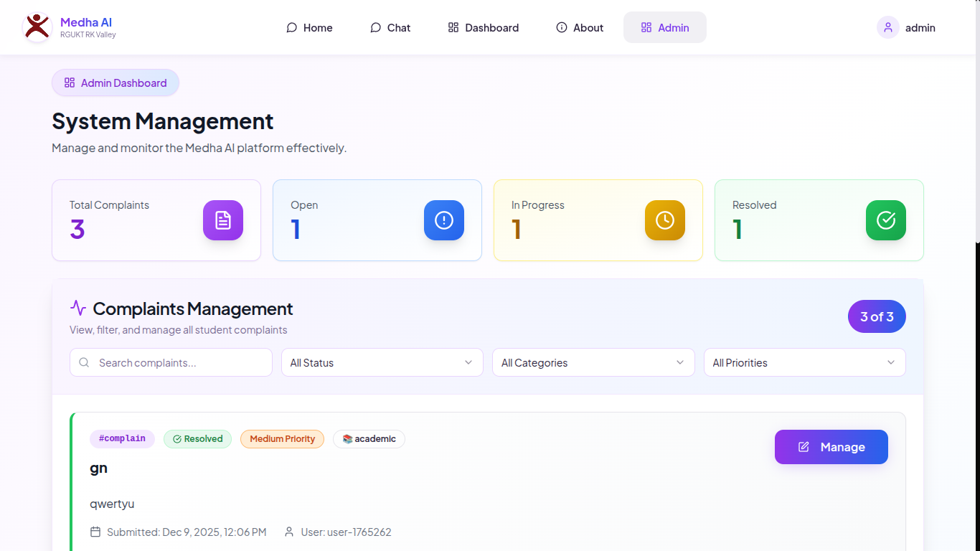The image size is (980, 551).
Task: Open the About page tab
Action: tap(580, 27)
